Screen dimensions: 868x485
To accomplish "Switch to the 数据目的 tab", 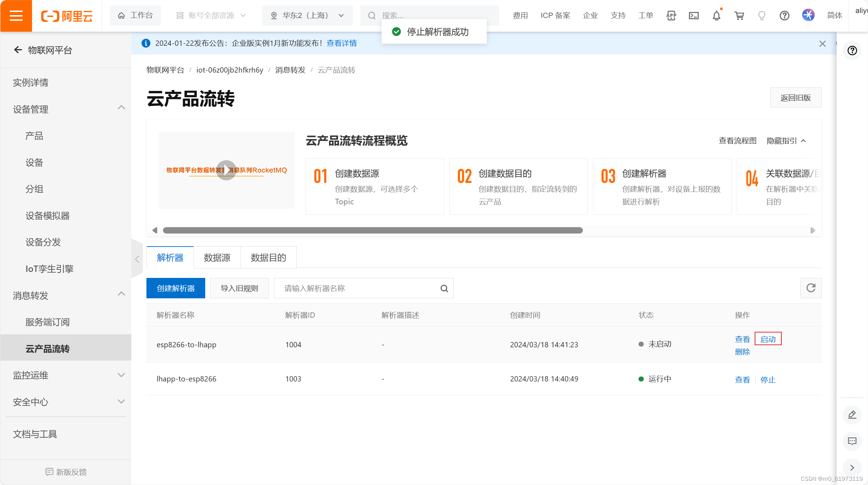I will (x=268, y=258).
